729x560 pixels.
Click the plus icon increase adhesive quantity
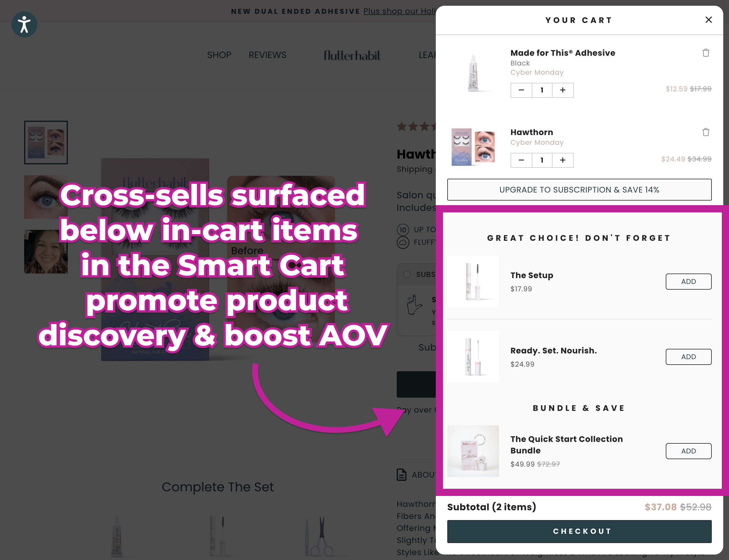562,90
